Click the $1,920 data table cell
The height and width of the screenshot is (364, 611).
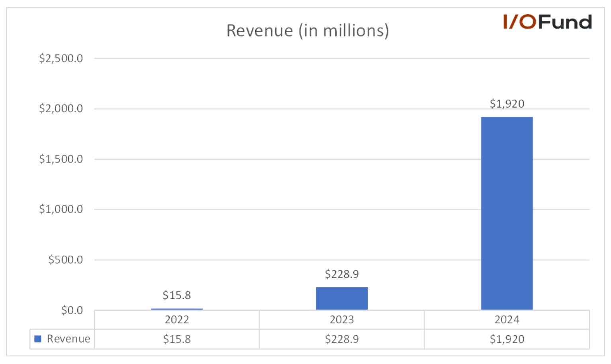[507, 339]
